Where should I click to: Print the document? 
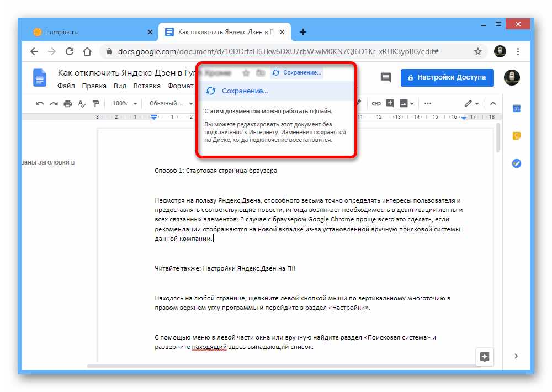point(67,104)
